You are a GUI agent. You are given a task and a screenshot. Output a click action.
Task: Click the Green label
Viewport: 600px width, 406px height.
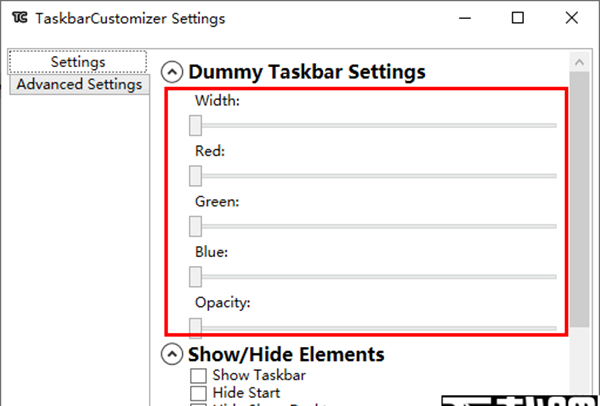(x=217, y=202)
